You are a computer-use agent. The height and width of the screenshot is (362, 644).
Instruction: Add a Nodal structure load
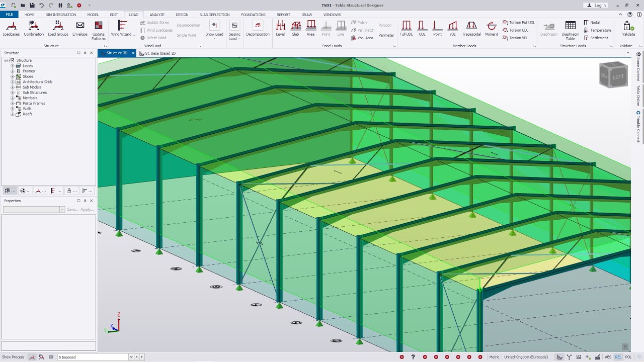592,23
